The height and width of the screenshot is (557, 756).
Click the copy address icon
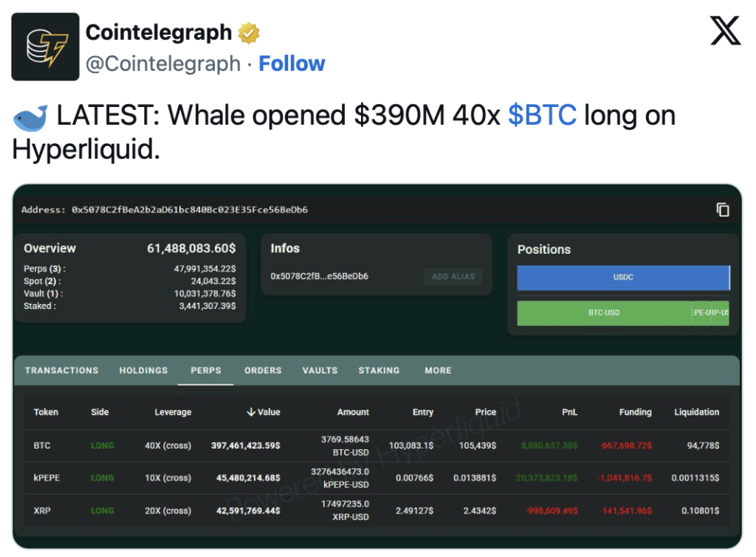722,210
